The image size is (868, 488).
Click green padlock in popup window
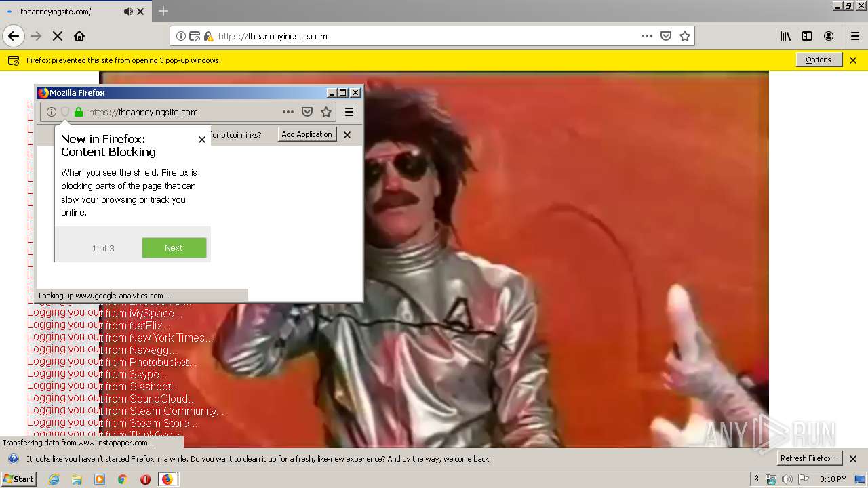click(x=79, y=112)
